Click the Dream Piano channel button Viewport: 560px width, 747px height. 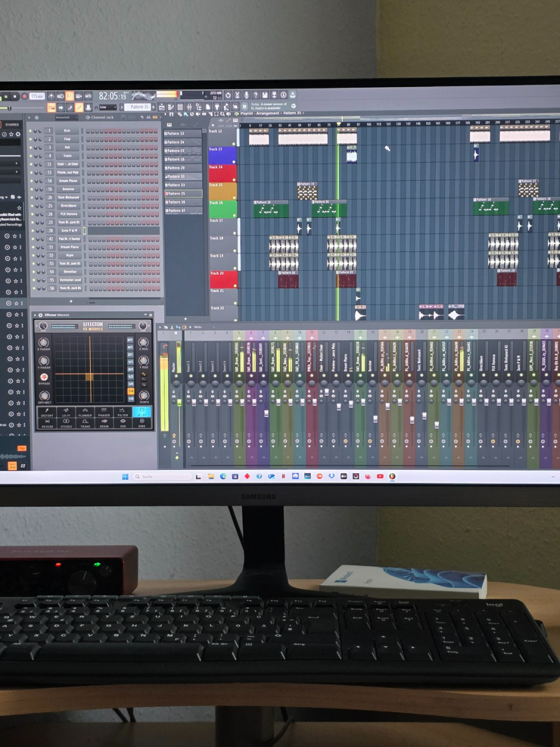coord(68,181)
